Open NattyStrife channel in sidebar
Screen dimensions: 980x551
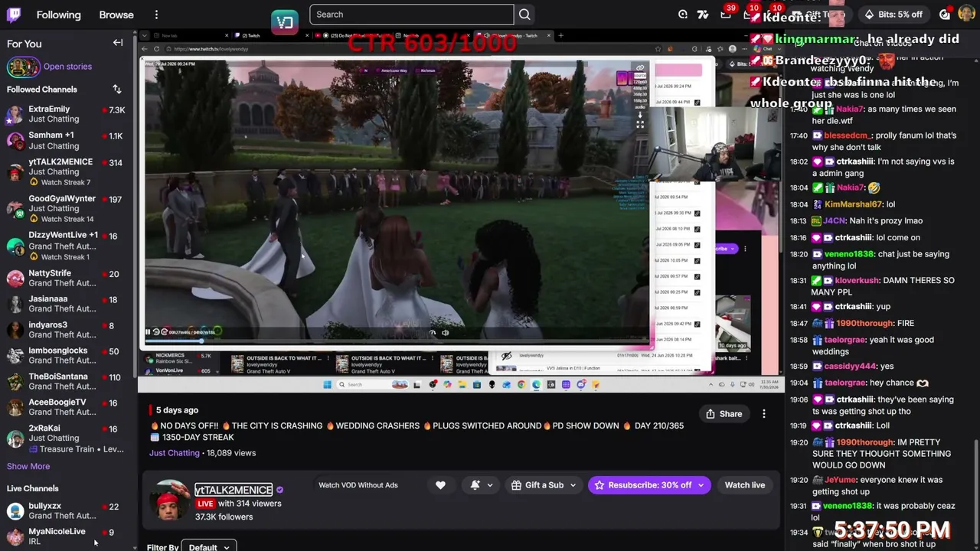66,278
